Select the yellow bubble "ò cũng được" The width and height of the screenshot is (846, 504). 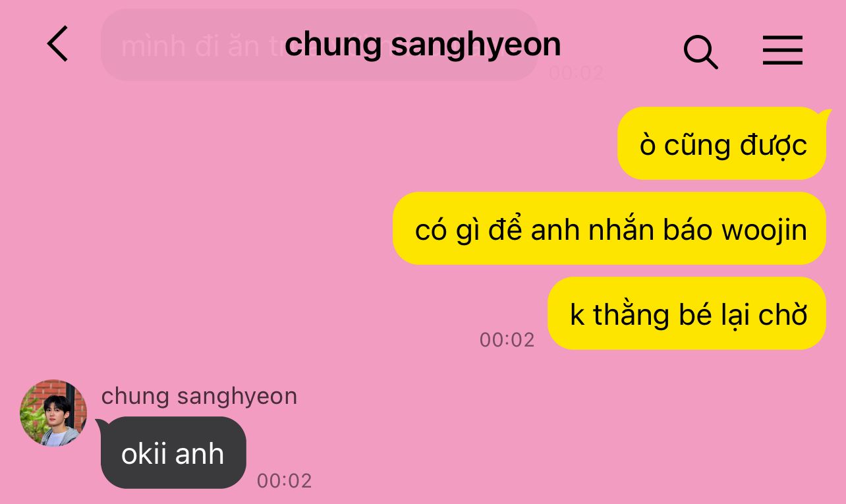(722, 144)
